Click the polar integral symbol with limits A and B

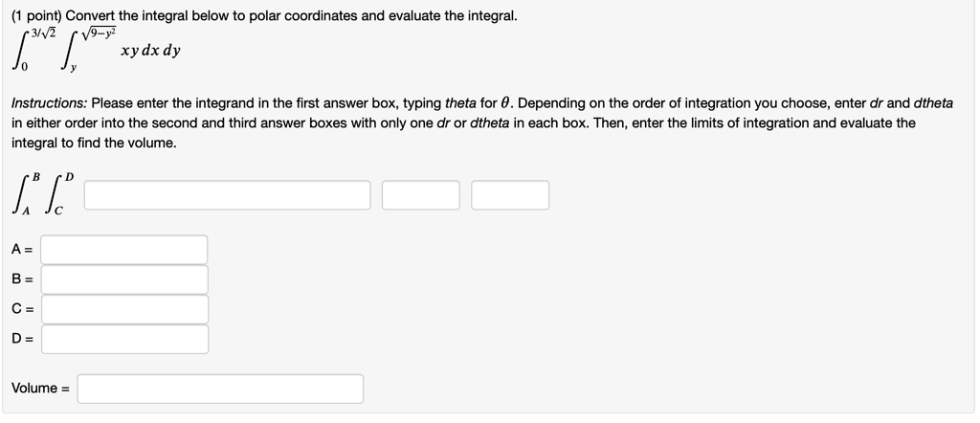point(28,197)
